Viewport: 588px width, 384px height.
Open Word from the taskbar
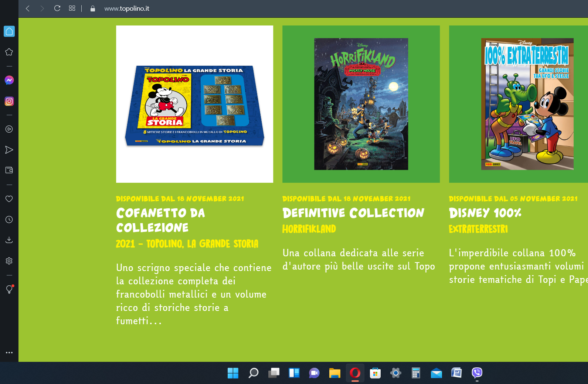(457, 373)
